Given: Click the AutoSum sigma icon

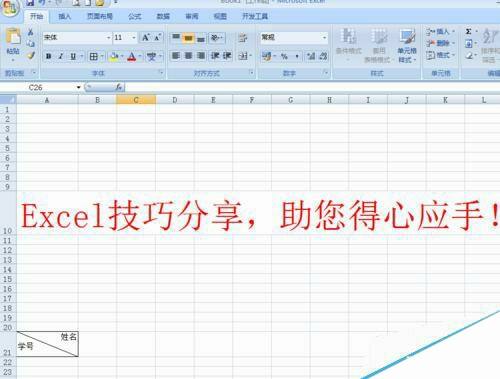Looking at the screenshot, I should 469,32.
